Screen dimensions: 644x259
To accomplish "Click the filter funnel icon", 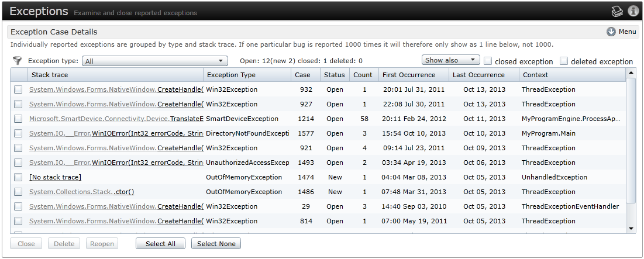I will click(18, 61).
